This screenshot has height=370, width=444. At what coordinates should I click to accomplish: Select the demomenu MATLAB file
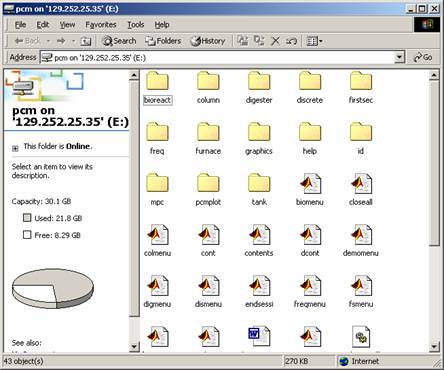361,240
